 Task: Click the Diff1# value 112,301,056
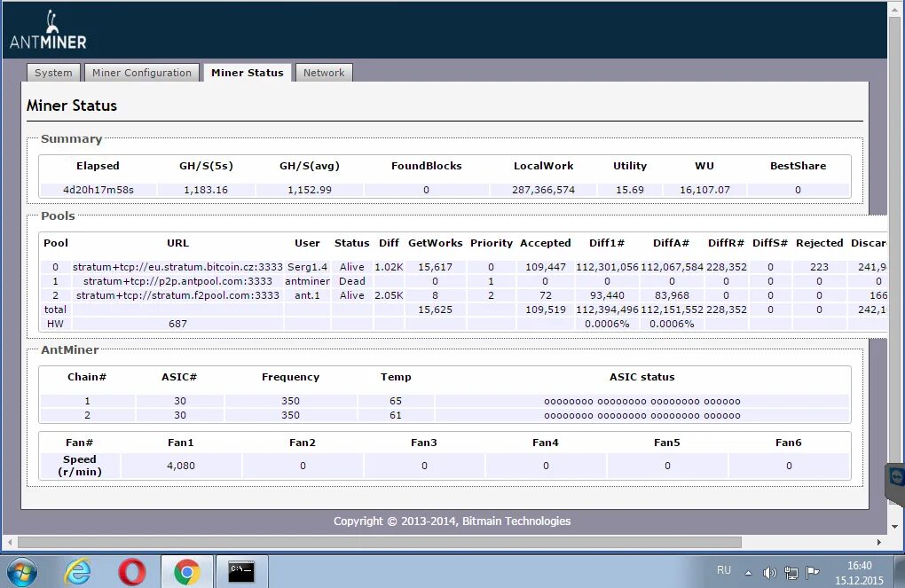pos(607,267)
